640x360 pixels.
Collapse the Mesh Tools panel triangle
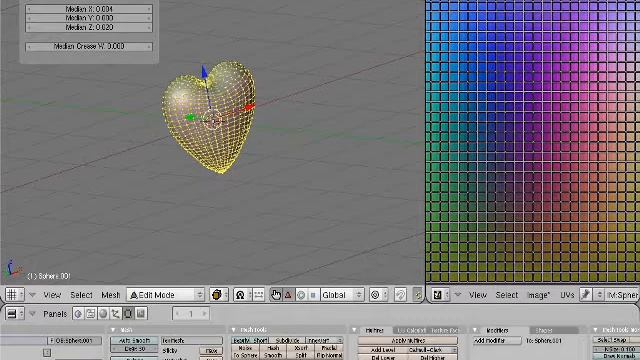click(x=234, y=330)
